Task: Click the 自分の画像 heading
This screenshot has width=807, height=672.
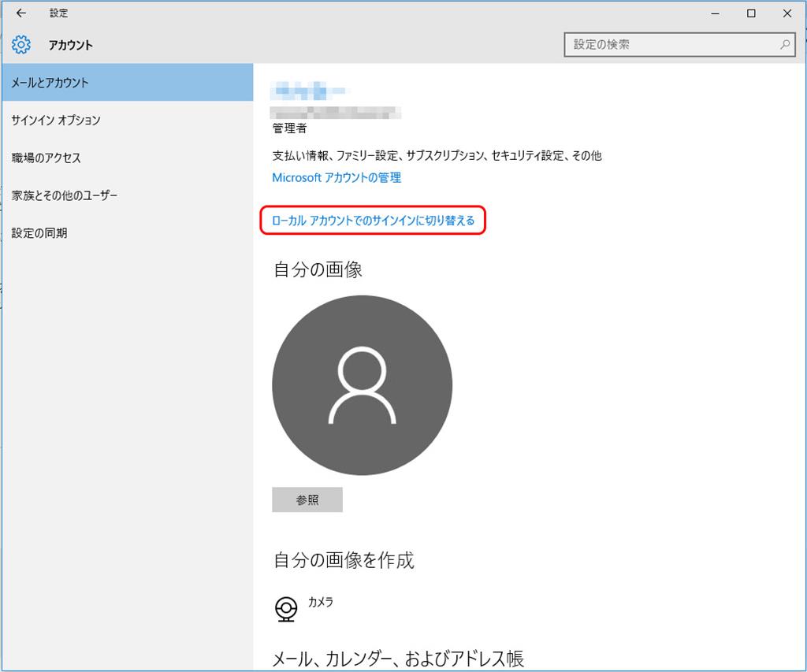Action: tap(318, 269)
